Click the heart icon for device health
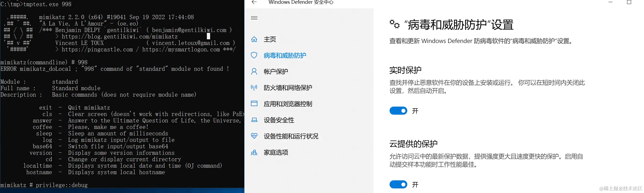This screenshot has width=644, height=193. (x=254, y=136)
